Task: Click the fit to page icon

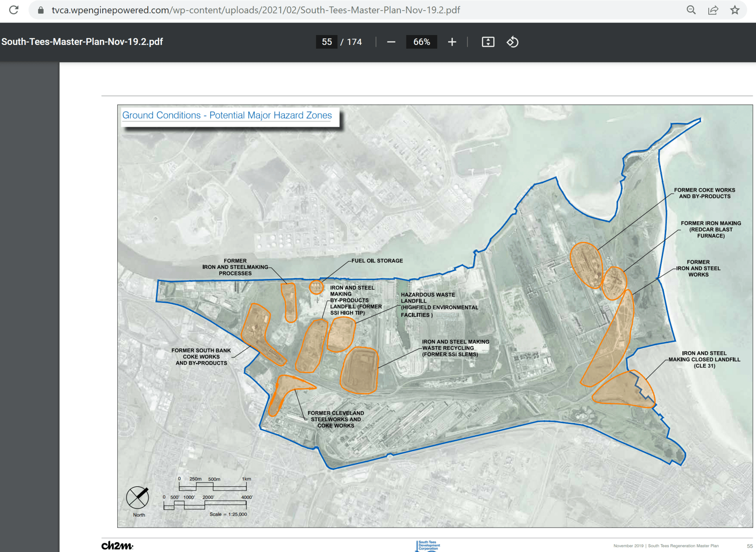Action: (488, 42)
